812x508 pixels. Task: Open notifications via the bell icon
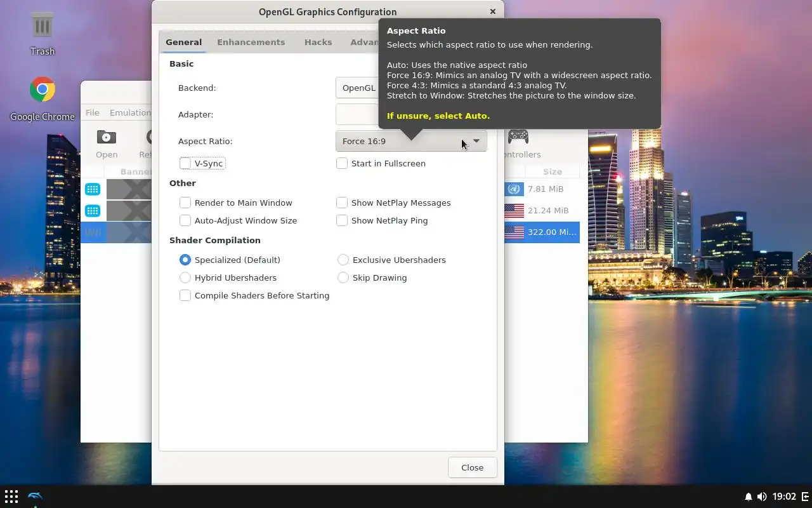pyautogui.click(x=749, y=497)
